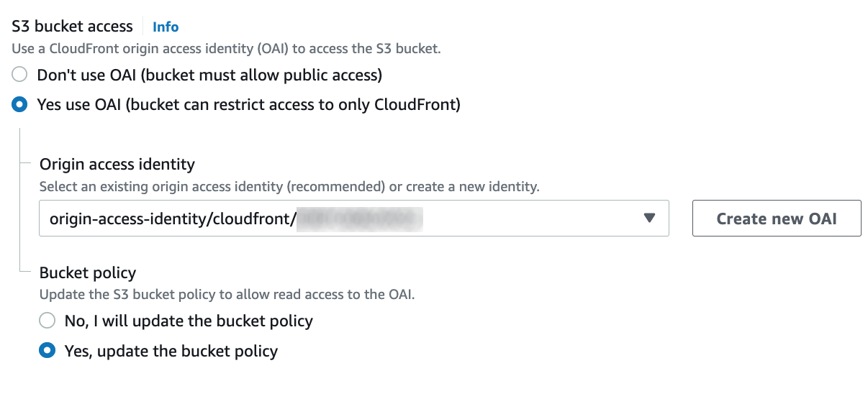Click the "Origin access identity" field label
Viewport: 868px width, 404px height.
coord(117,164)
